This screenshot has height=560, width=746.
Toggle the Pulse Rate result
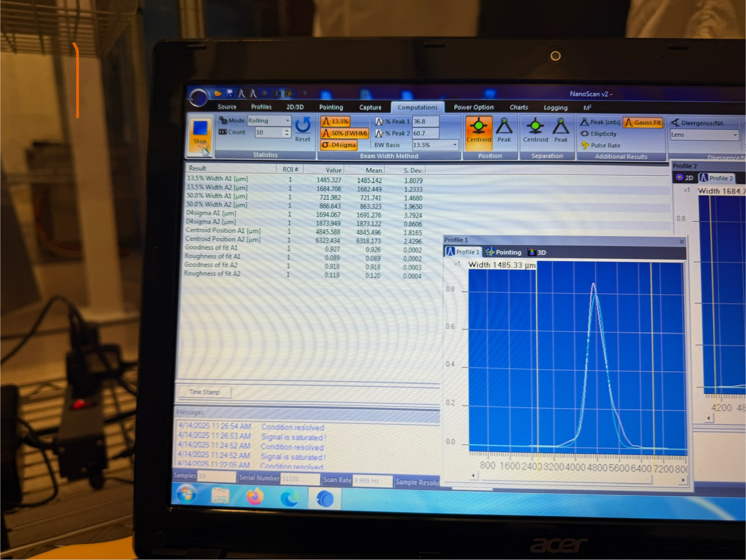pyautogui.click(x=600, y=145)
